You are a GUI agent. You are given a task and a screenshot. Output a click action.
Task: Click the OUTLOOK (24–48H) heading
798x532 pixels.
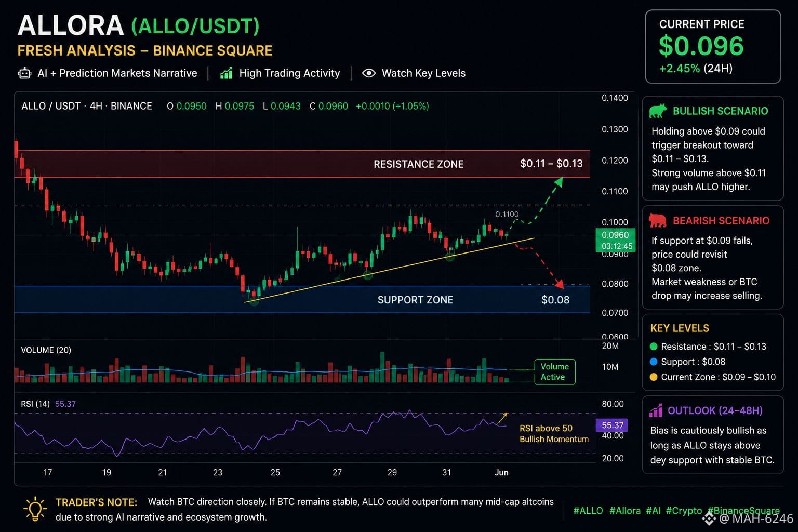[715, 410]
